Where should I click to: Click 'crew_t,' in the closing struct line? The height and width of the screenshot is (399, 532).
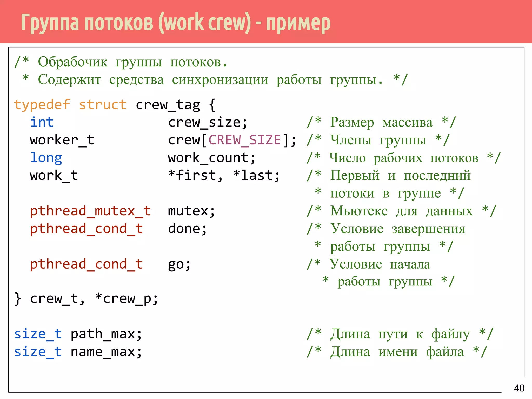(57, 299)
